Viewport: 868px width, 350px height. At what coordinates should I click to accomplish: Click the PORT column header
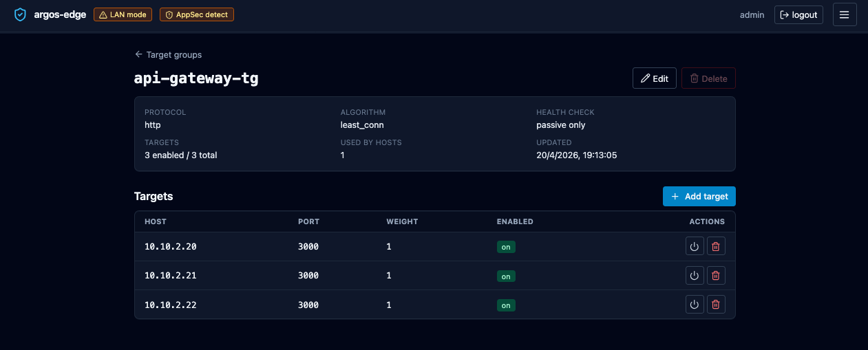308,221
